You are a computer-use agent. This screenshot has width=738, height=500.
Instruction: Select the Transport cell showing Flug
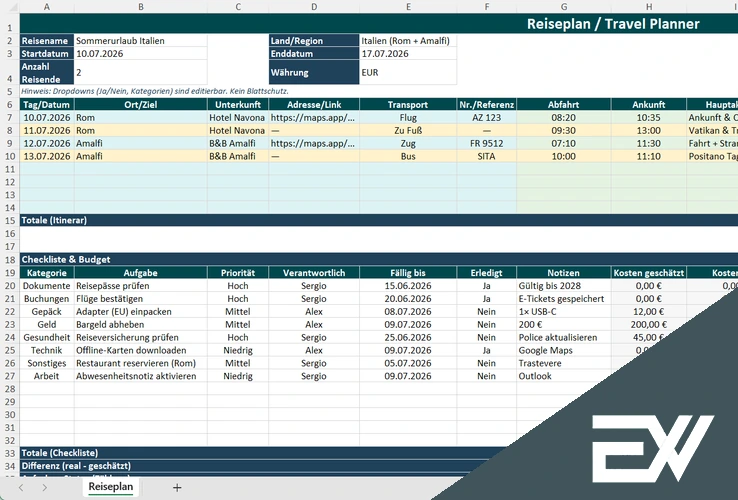[408, 117]
